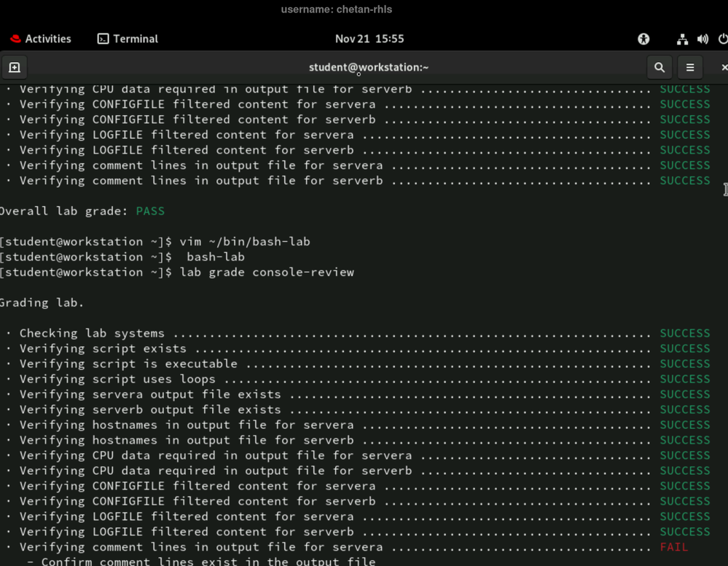The image size is (728, 566).
Task: Click the Verifying script uses loops line
Action: [x=117, y=380]
